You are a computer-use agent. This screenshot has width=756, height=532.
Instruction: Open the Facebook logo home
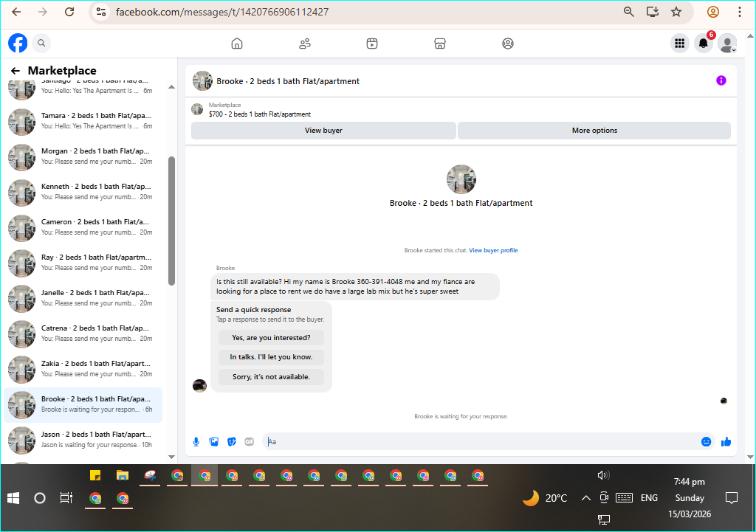tap(18, 43)
